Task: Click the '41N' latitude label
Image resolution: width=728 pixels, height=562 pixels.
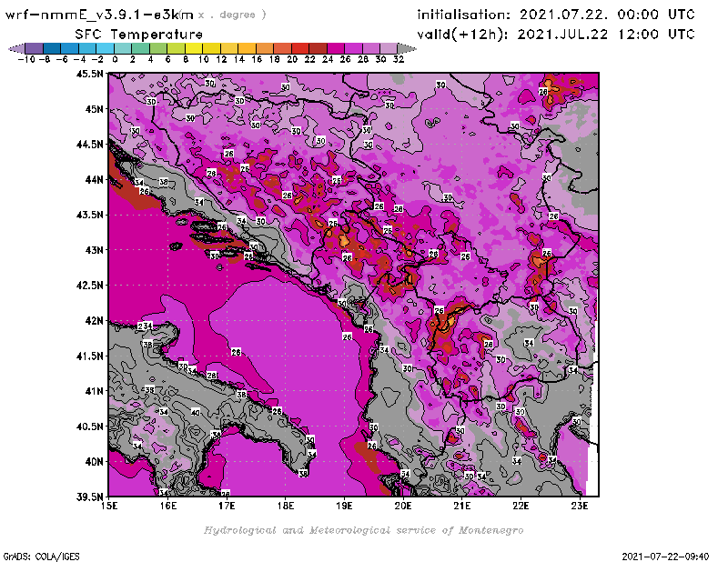Action: coord(94,391)
